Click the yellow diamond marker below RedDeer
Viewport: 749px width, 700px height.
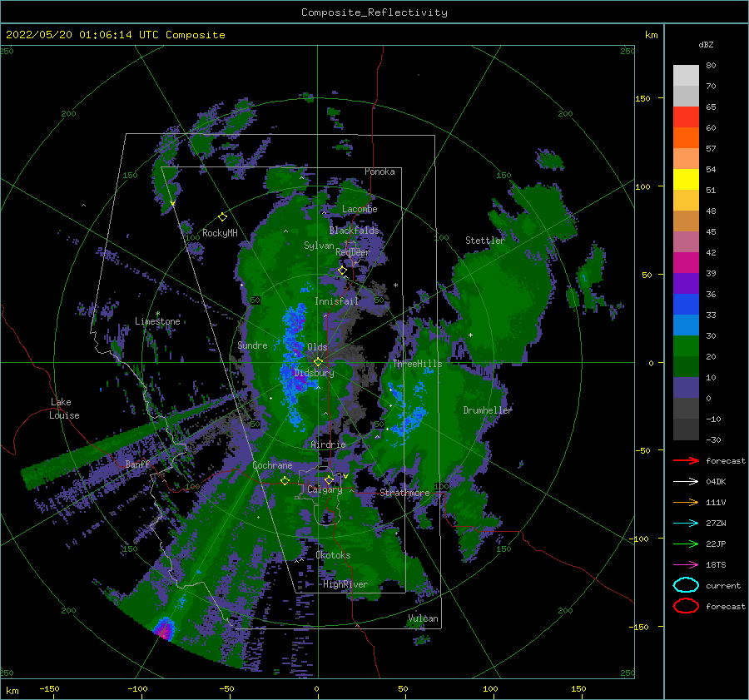[342, 271]
